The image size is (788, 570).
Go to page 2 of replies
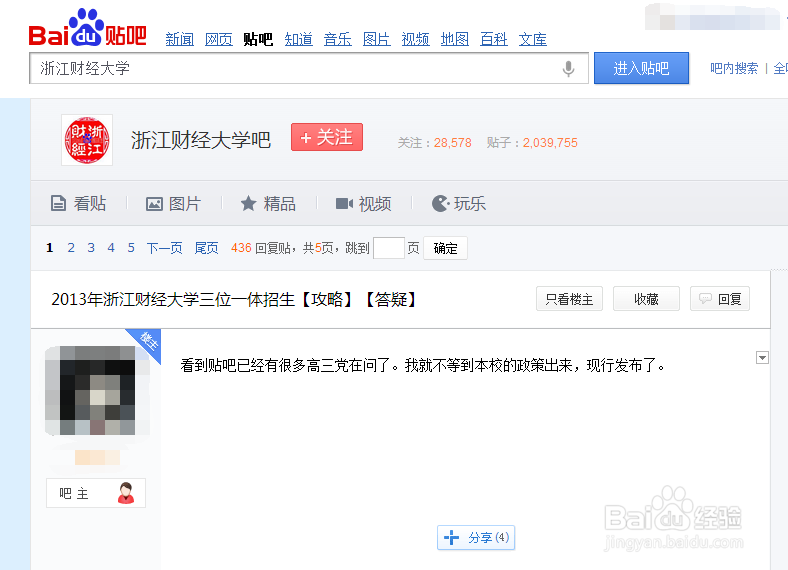tap(71, 248)
